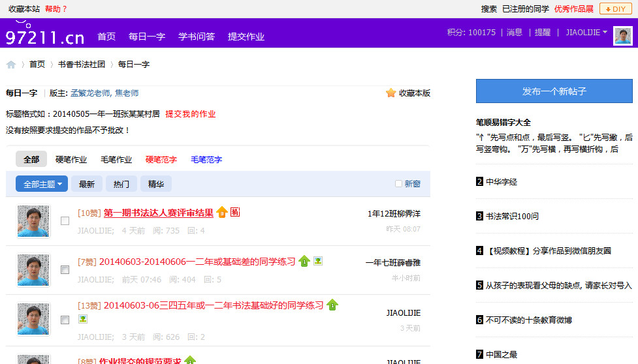Click the image attachment icon on 20140603-20140606 thread

pos(318,261)
